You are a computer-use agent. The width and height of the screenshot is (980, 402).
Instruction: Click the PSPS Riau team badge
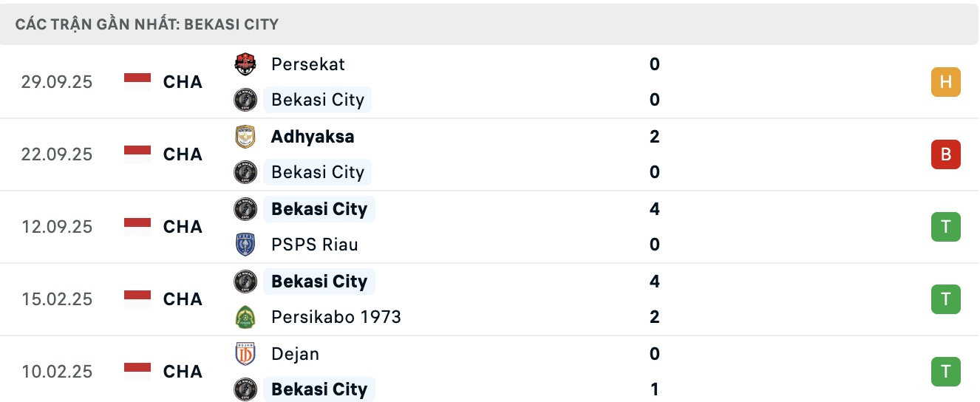245,245
